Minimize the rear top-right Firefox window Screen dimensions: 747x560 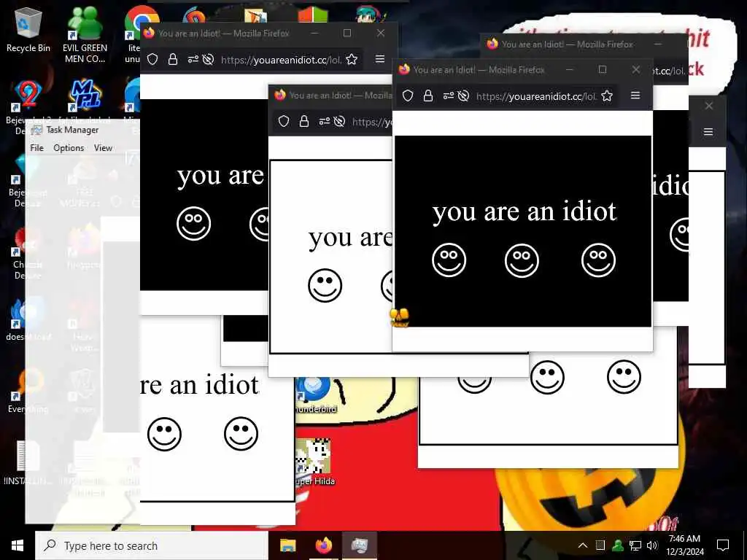(658, 44)
